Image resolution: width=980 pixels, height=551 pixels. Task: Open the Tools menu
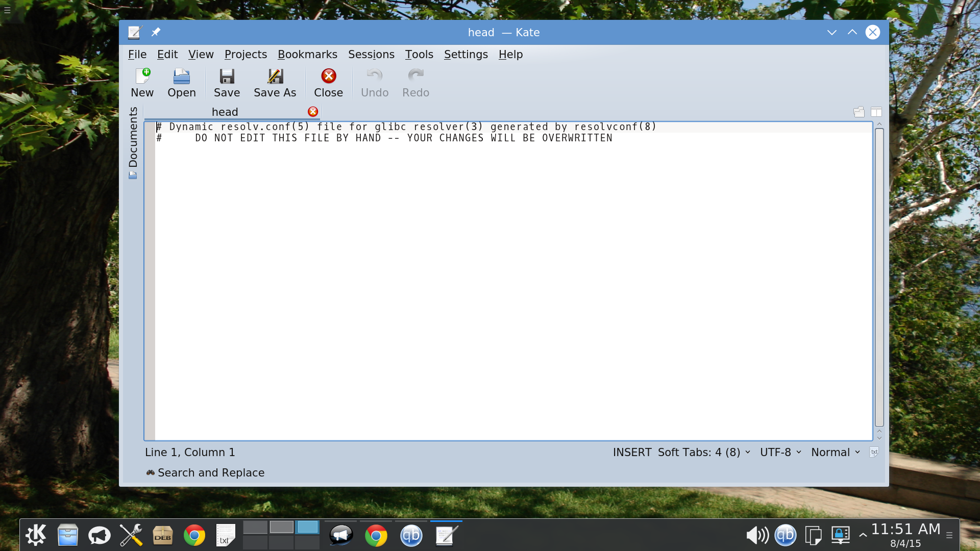coord(419,54)
